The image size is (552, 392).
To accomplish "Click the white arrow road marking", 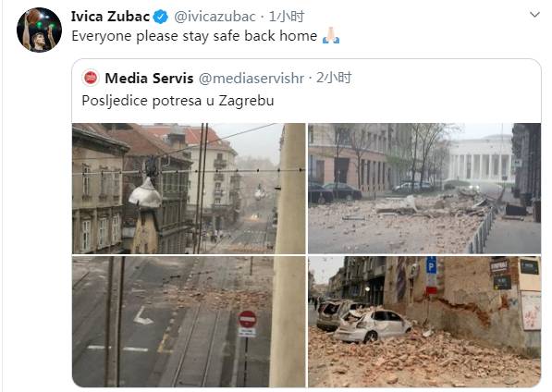I will (143, 315).
